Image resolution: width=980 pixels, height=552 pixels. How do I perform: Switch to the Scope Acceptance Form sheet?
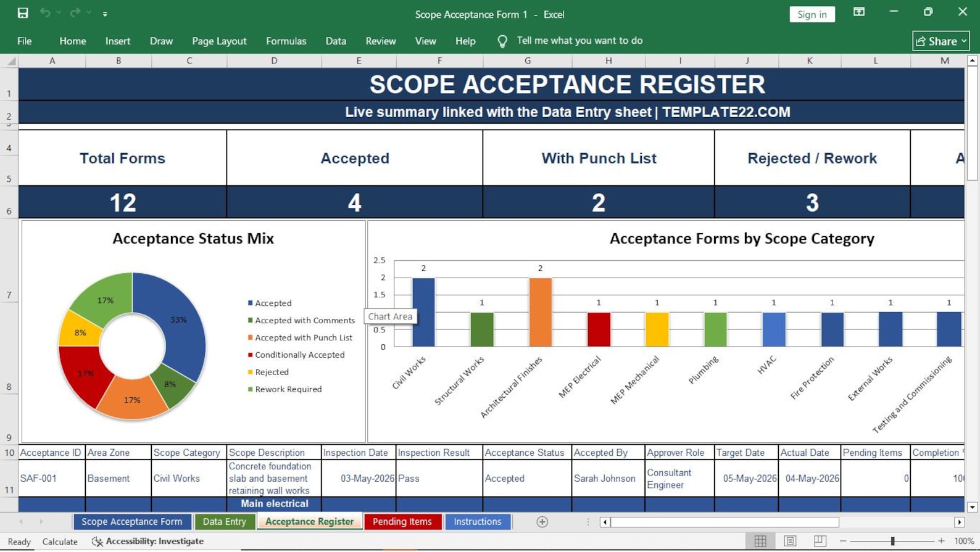(132, 522)
